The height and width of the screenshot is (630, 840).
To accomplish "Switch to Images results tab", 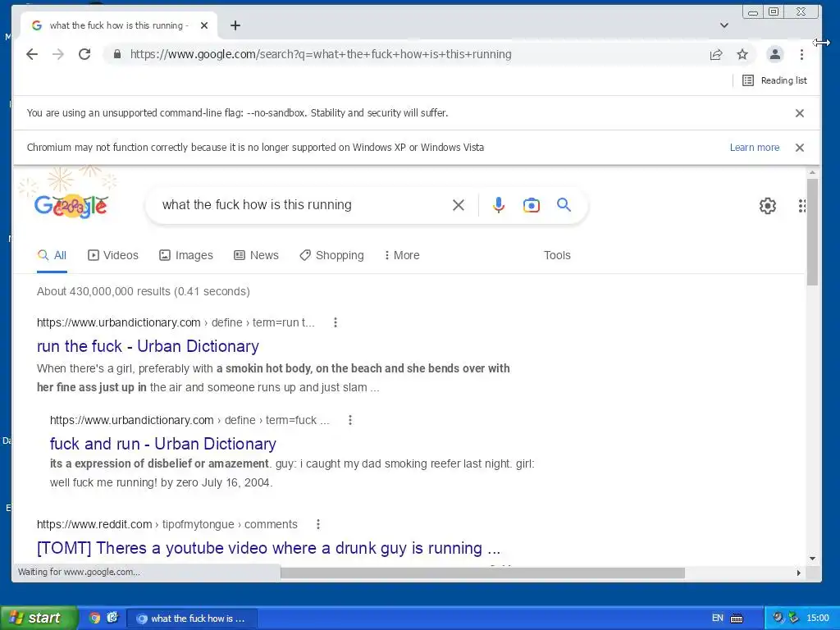I will point(186,256).
